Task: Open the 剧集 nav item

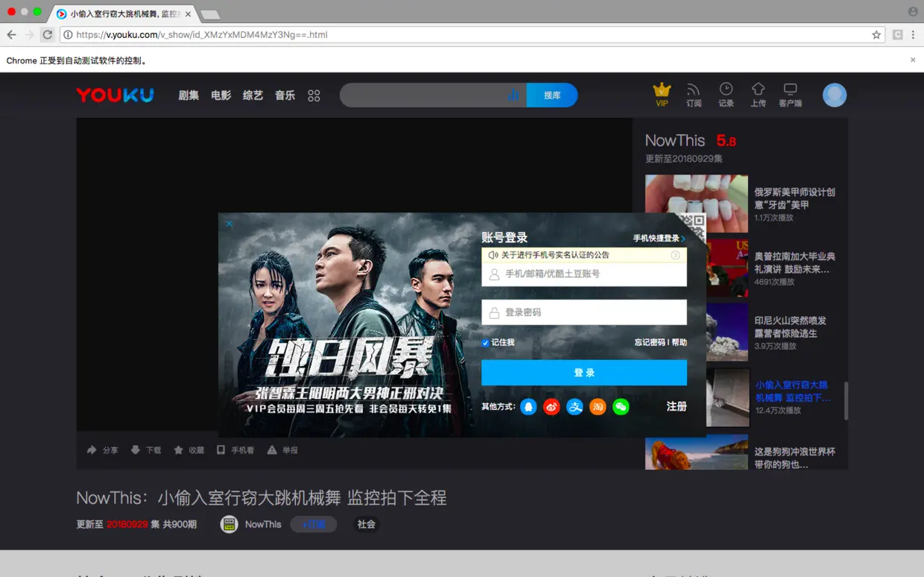Action: [189, 95]
